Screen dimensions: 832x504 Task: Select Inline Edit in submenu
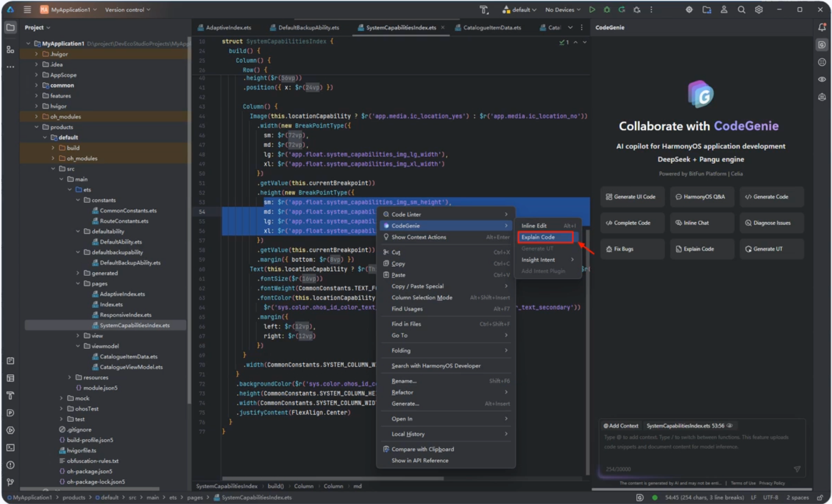coord(548,226)
